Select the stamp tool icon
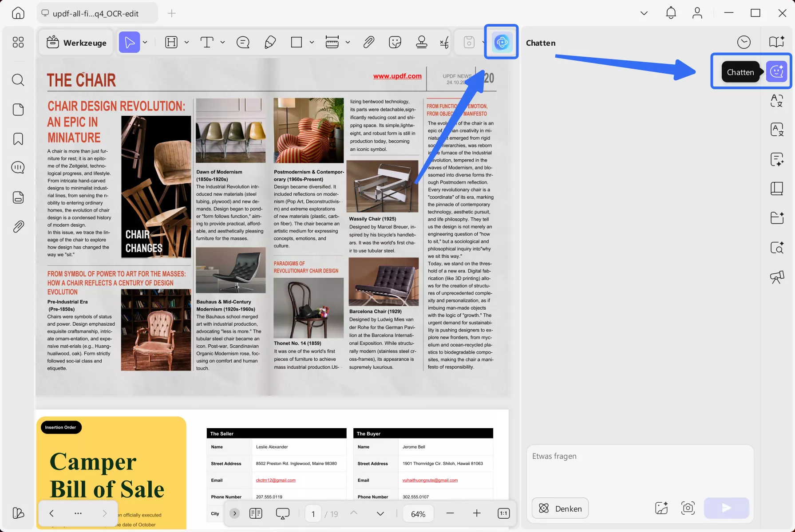Screen dimensions: 795x532 [421, 42]
